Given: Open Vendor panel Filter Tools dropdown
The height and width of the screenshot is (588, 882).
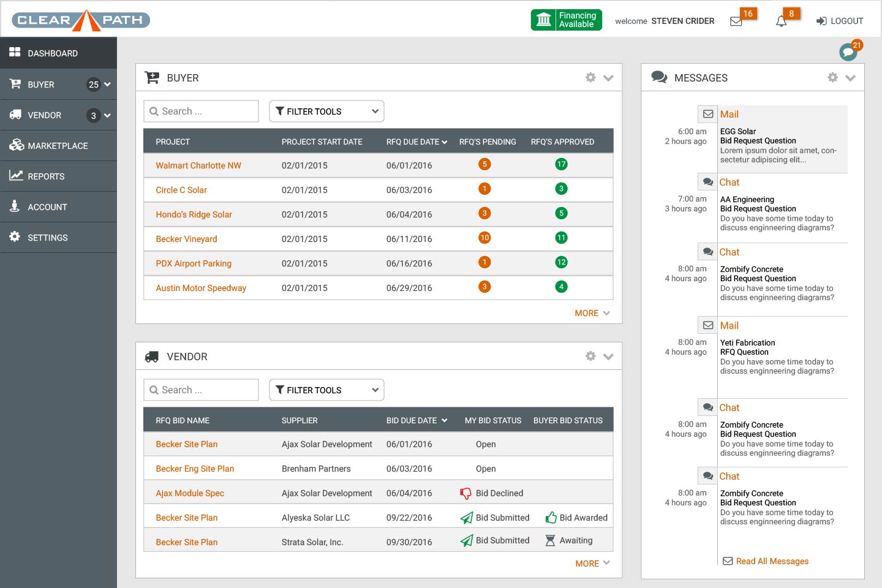Looking at the screenshot, I should click(x=326, y=390).
